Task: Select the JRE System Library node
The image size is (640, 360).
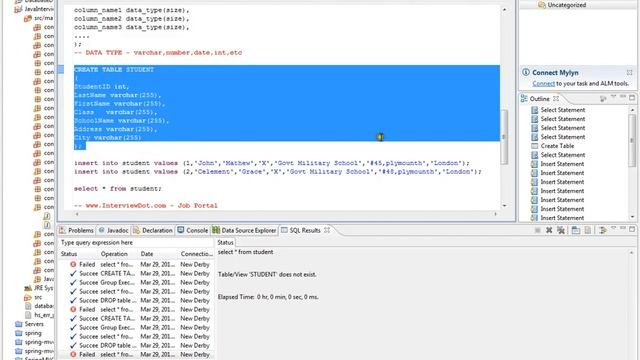Action: point(39,288)
